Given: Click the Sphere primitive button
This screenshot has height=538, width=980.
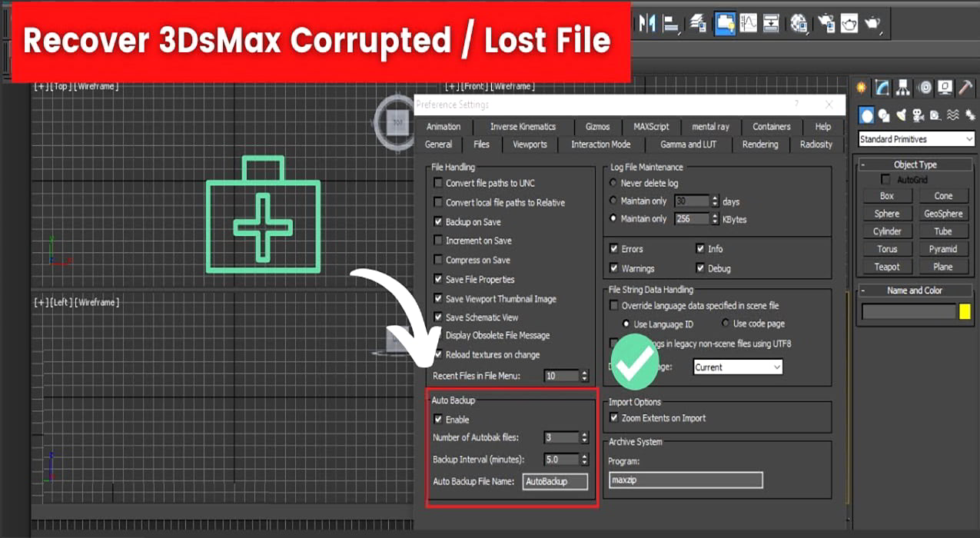Looking at the screenshot, I should (887, 214).
